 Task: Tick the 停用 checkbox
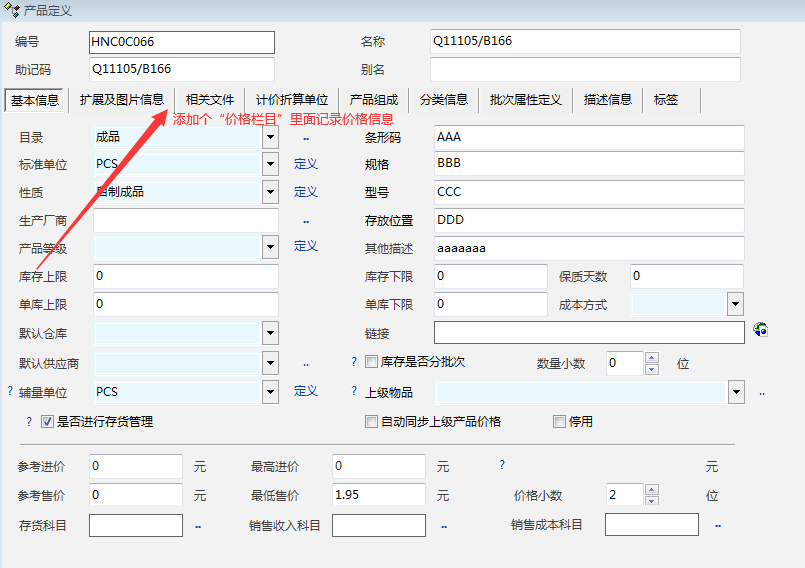[560, 422]
